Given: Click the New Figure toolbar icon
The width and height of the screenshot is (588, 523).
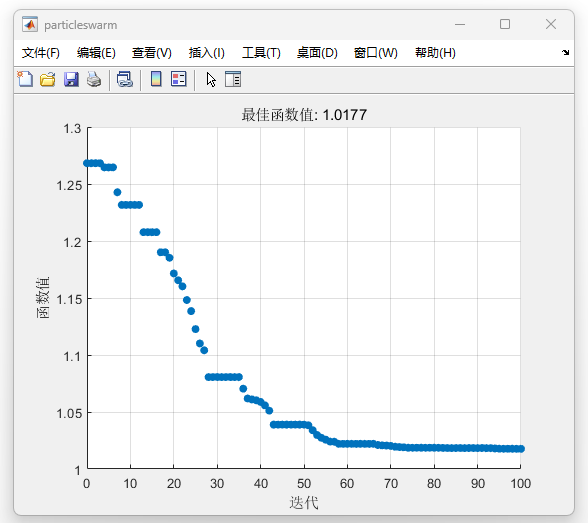Looking at the screenshot, I should (25, 79).
